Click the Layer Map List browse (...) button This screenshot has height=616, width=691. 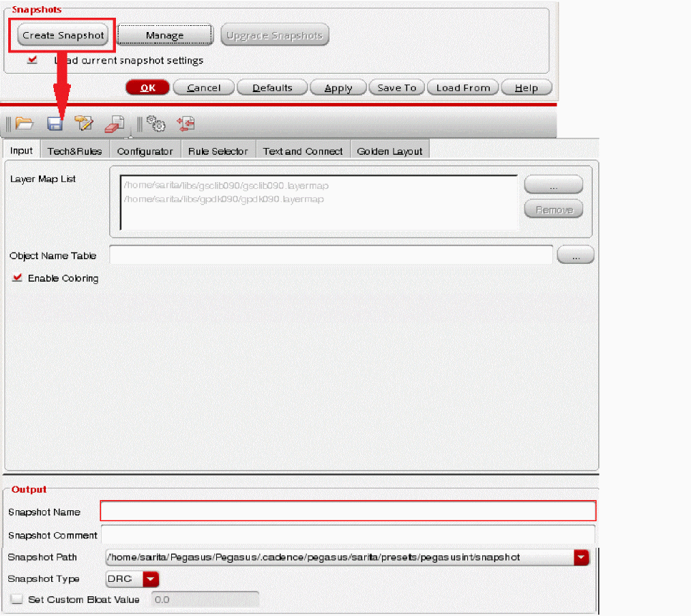tap(553, 185)
